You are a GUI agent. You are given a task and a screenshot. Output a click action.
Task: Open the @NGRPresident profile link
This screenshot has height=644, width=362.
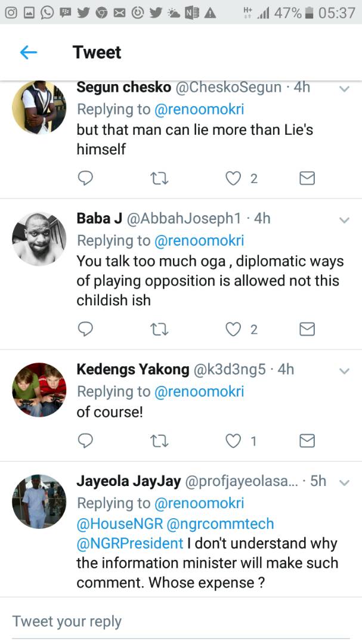click(x=130, y=543)
